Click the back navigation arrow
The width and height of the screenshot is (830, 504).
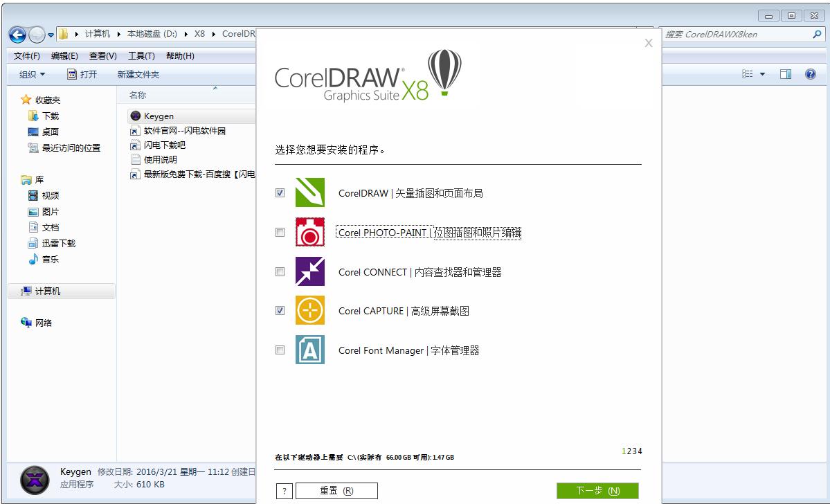click(16, 35)
